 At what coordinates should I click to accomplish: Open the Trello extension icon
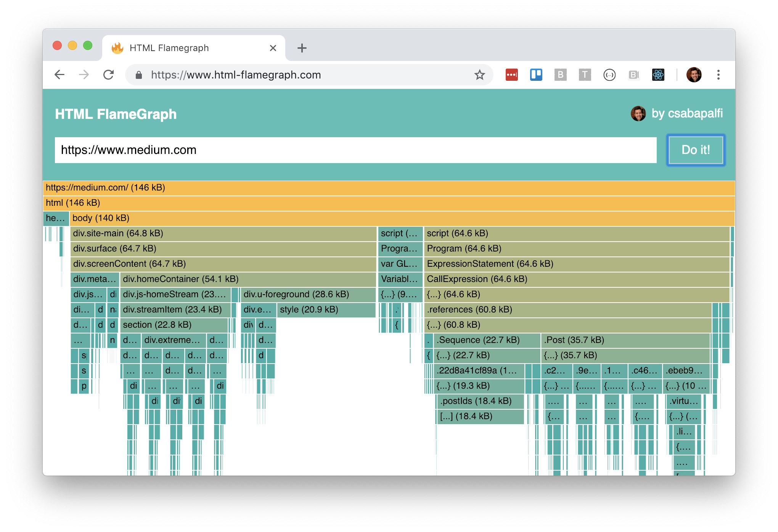pyautogui.click(x=536, y=75)
